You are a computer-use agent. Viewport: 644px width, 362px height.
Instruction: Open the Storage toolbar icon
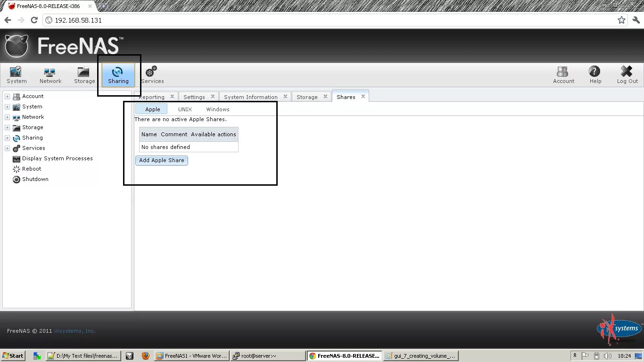tap(84, 75)
